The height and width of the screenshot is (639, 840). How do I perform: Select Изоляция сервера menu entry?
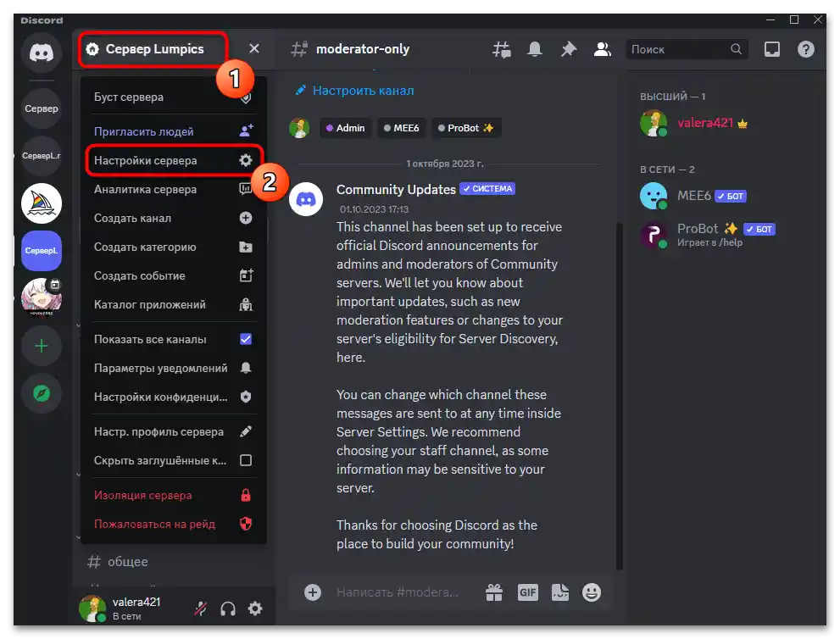pyautogui.click(x=173, y=495)
